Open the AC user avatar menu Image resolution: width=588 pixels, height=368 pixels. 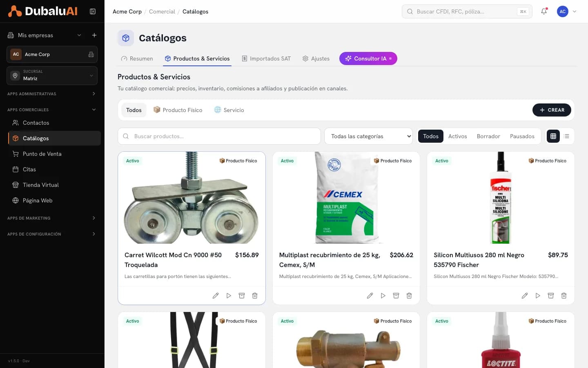pyautogui.click(x=563, y=11)
